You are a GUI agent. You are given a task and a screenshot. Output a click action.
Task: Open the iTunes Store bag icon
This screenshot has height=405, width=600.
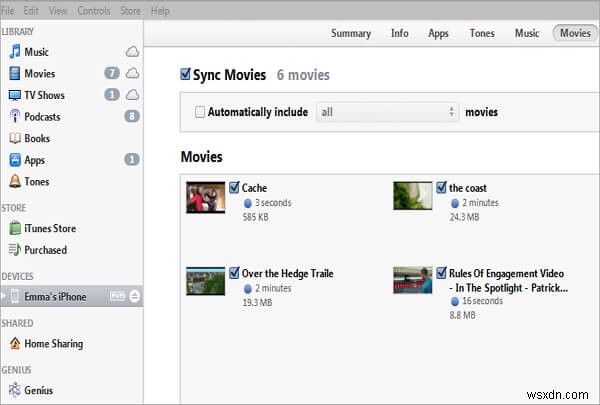click(15, 228)
